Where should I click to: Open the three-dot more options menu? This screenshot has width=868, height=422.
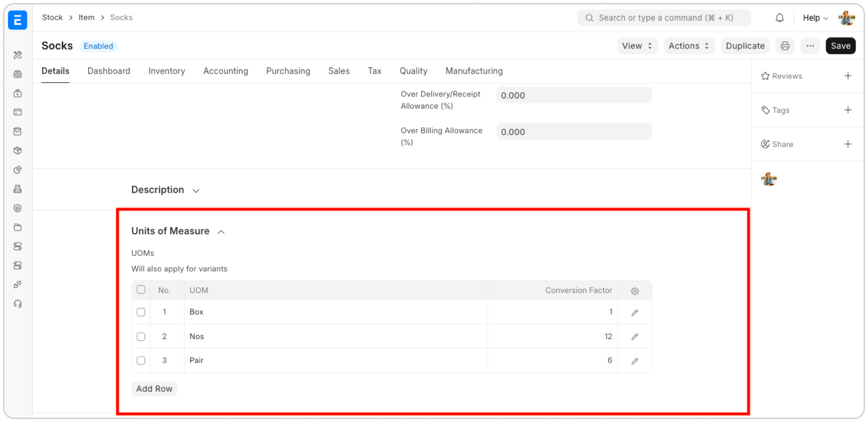click(x=810, y=46)
